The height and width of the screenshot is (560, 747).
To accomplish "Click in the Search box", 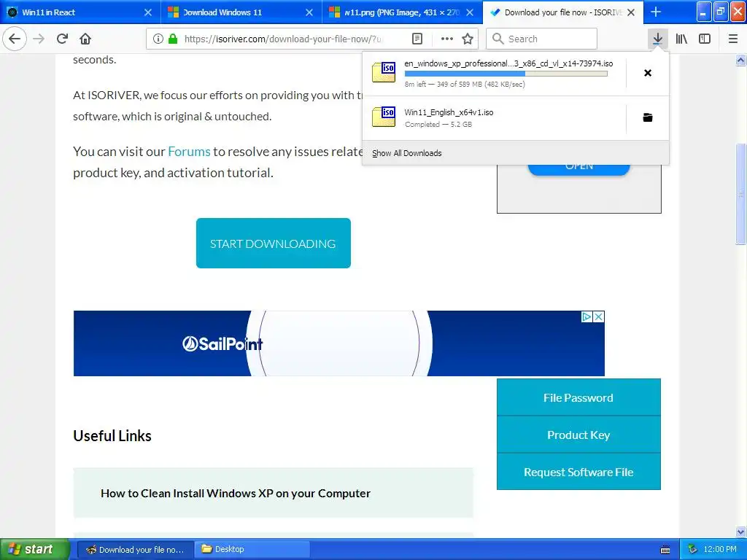I will pyautogui.click(x=542, y=39).
